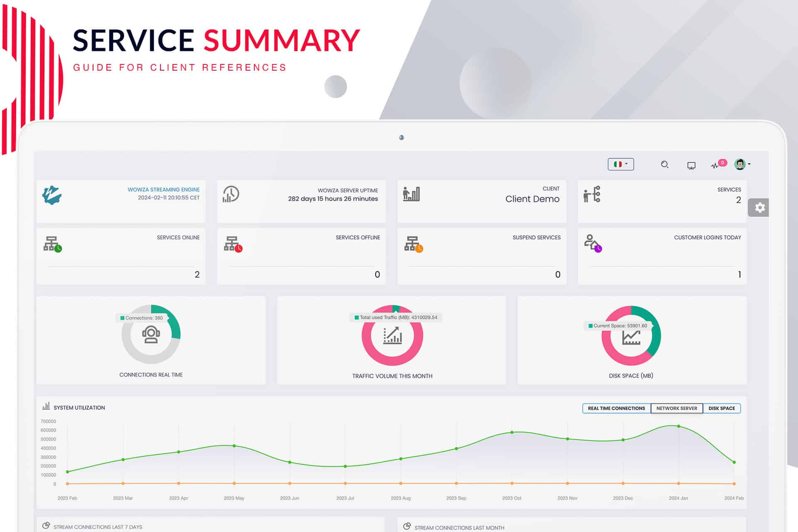Click the "TRAFFIC VOLUME THIS MONTH" caption
Screen dimensions: 798x532
pyautogui.click(x=392, y=376)
